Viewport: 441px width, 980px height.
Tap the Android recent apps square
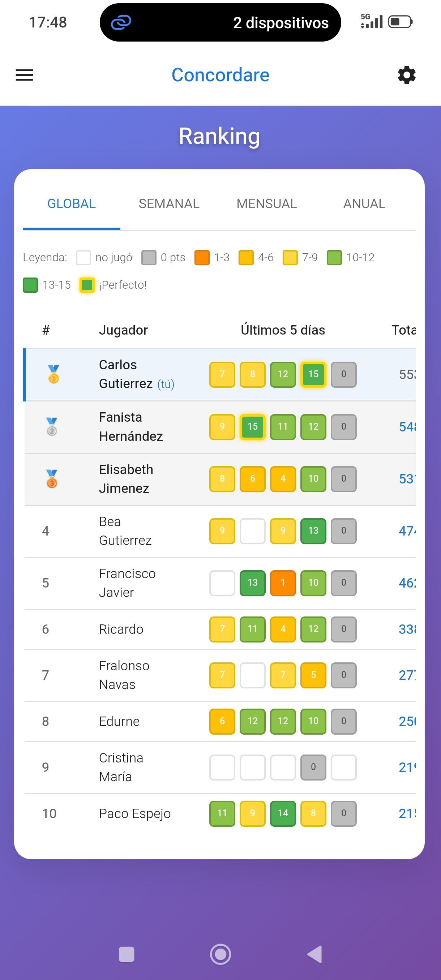click(x=126, y=954)
